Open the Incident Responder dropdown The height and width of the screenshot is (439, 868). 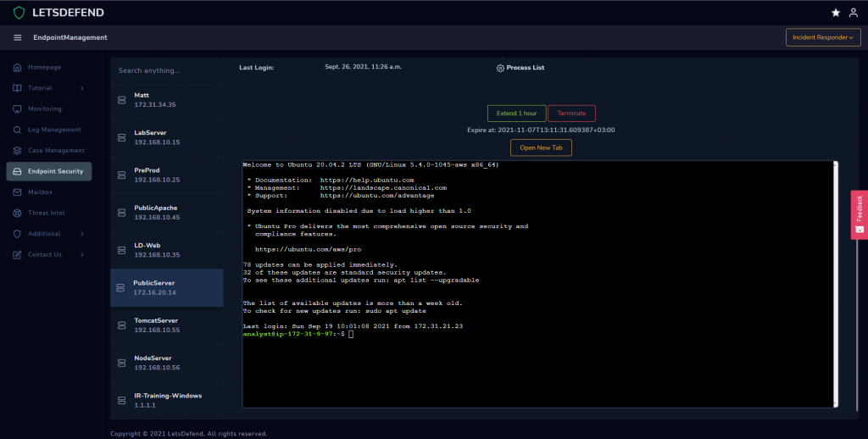tap(822, 37)
